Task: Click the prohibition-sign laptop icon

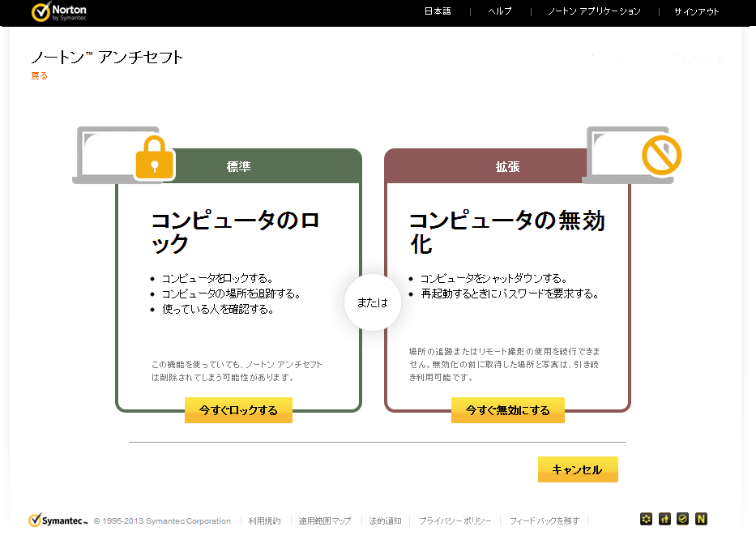Action: tap(631, 155)
